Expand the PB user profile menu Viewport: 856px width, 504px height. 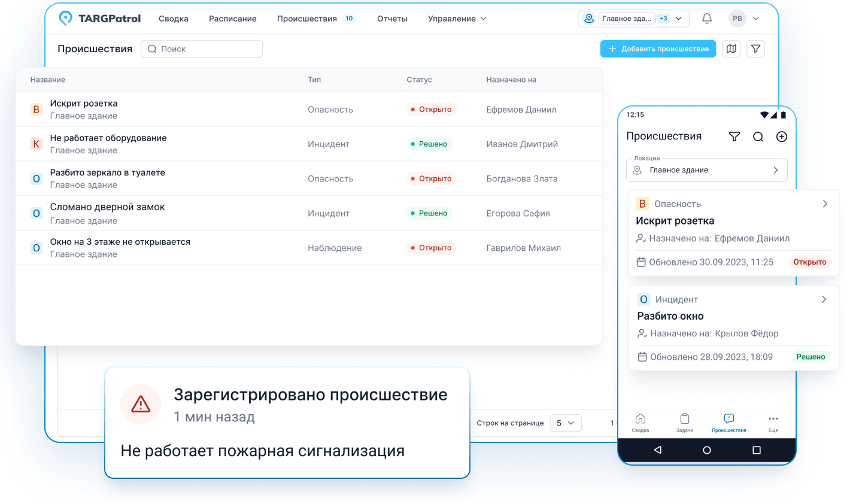(744, 19)
